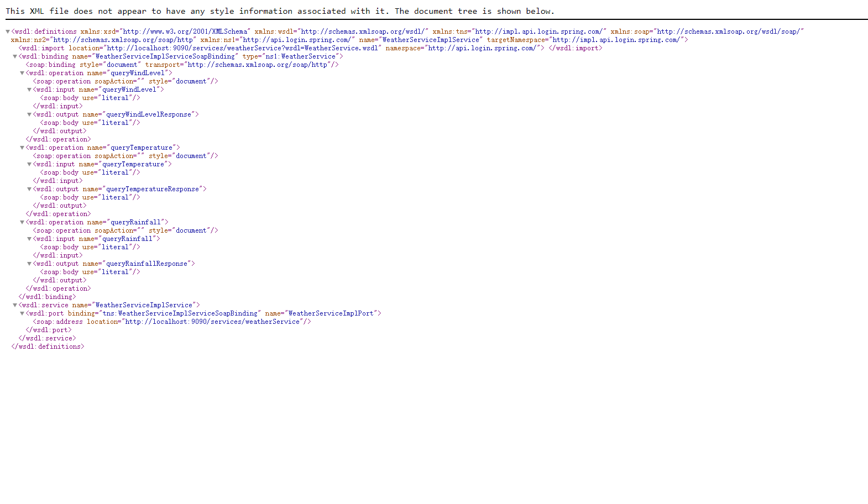Collapse the wsdl:operation queryRainfall node triangle
This screenshot has width=868, height=504.
pyautogui.click(x=22, y=222)
